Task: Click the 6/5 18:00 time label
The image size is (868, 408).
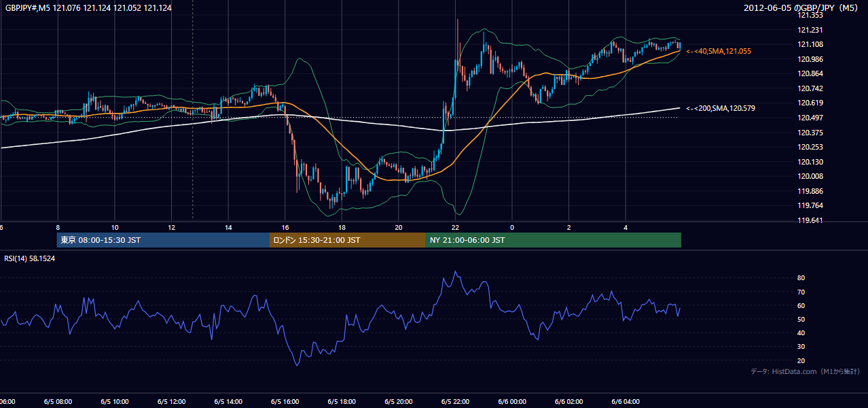Action: [x=342, y=402]
